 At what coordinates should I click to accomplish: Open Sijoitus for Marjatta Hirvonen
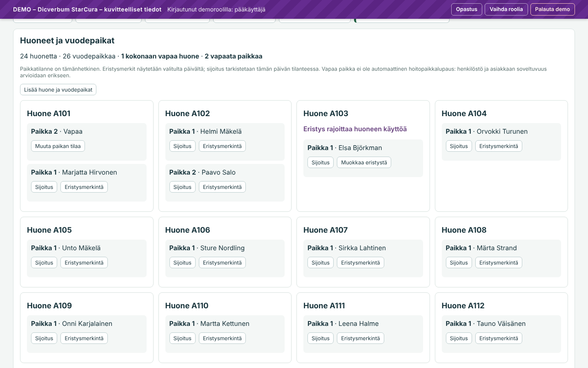[44, 187]
